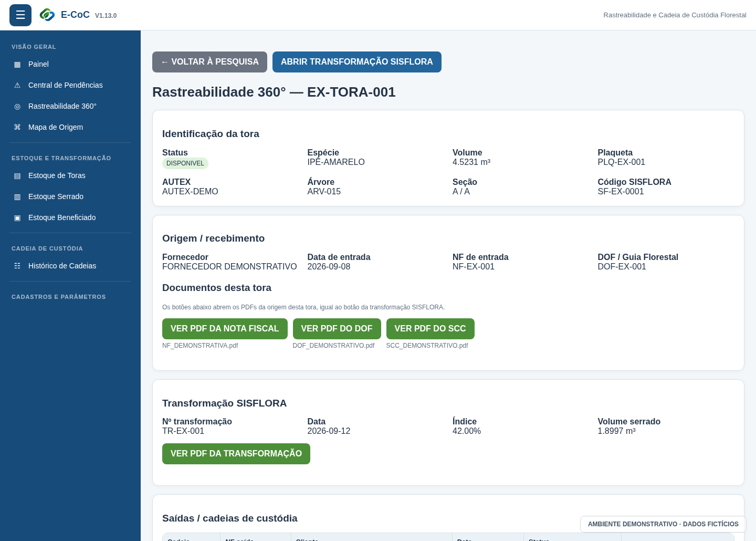The image size is (756, 541).
Task: Click the Mapa de Origem icon
Action: coord(17,127)
